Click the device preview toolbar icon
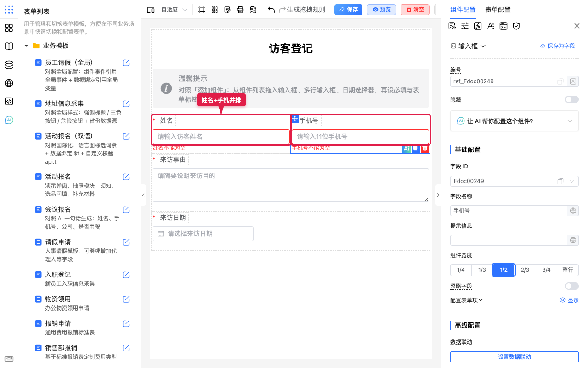This screenshot has height=368, width=588. 151,10
